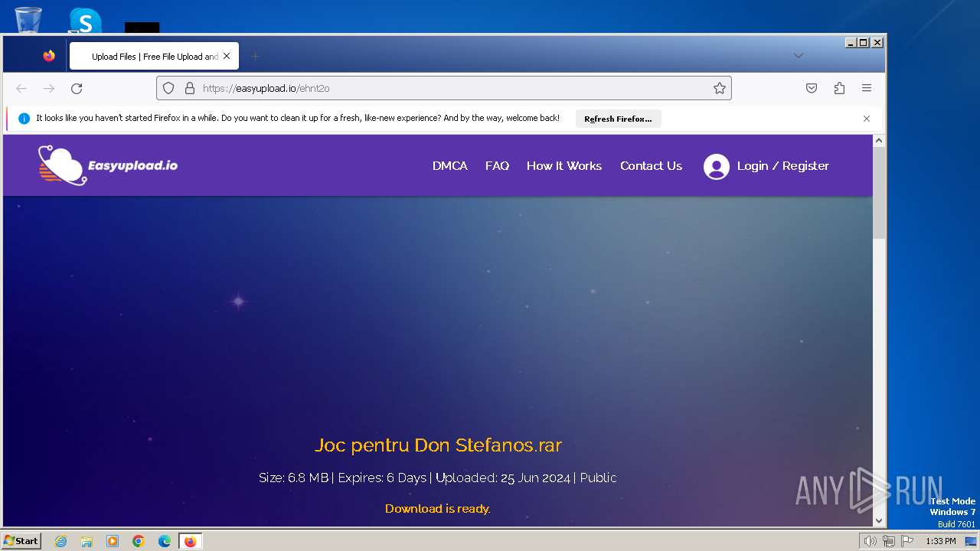980x551 pixels.
Task: Click the page scrollbar down arrow
Action: [x=879, y=520]
